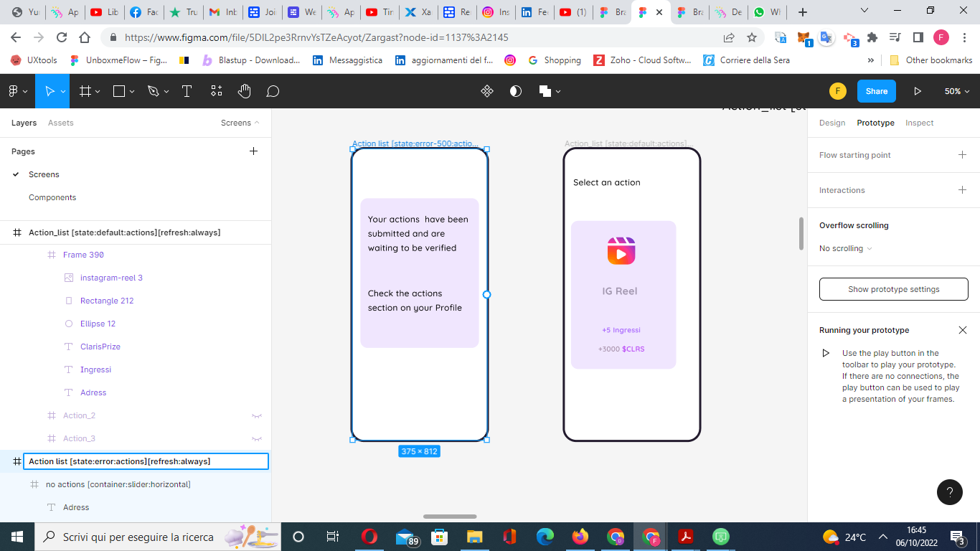
Task: Show the hidden Action_2 layer
Action: click(256, 415)
